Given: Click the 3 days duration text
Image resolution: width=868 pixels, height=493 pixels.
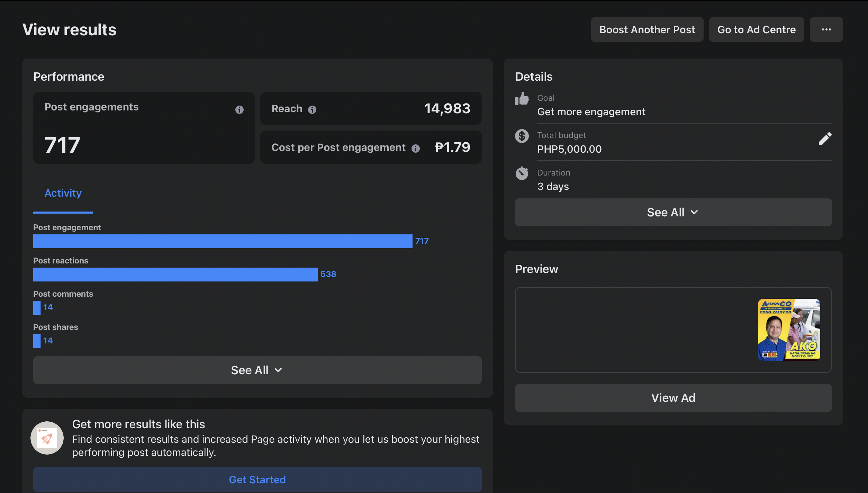Looking at the screenshot, I should 553,187.
